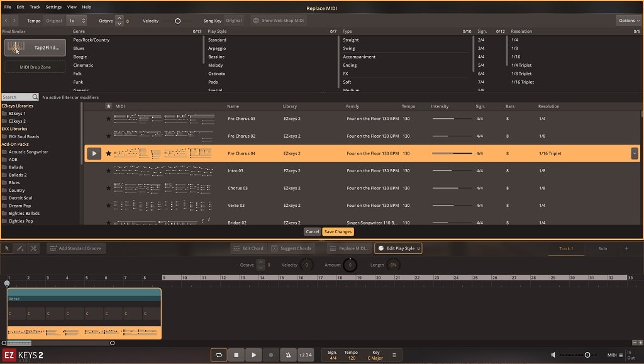The height and width of the screenshot is (364, 644).
Task: Click the Stop transport button
Action: (236, 355)
